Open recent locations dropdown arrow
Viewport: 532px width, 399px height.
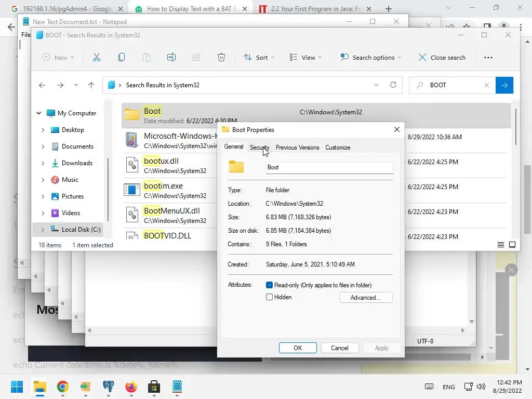click(76, 85)
